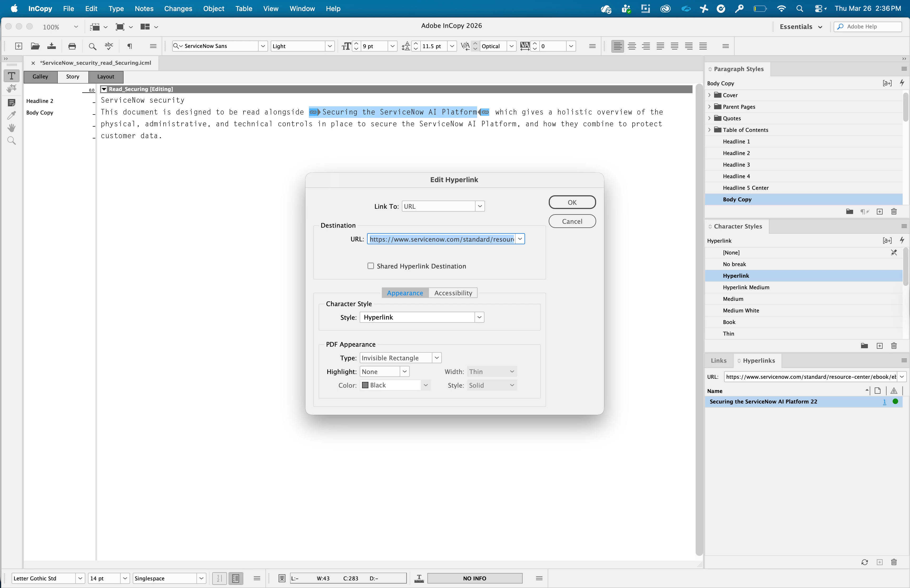Click the Print document icon
This screenshot has height=588, width=910.
[x=72, y=46]
